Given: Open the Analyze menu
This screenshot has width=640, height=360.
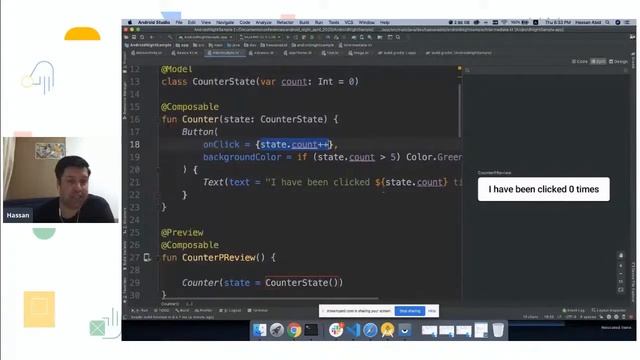Looking at the screenshot, I should 264,22.
